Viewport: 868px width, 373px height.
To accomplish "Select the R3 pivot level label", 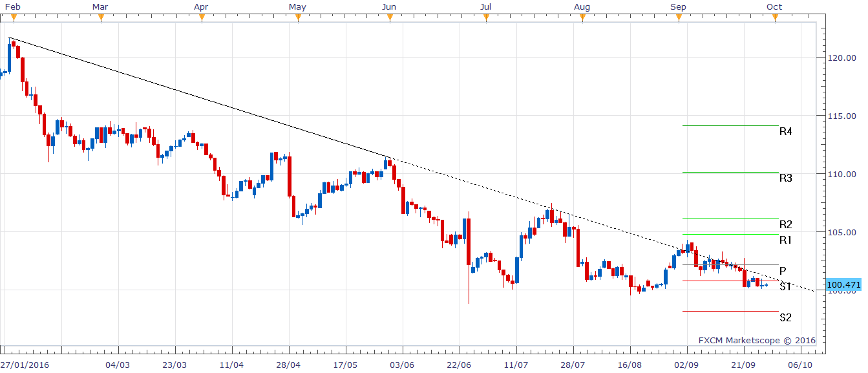I will (x=785, y=178).
